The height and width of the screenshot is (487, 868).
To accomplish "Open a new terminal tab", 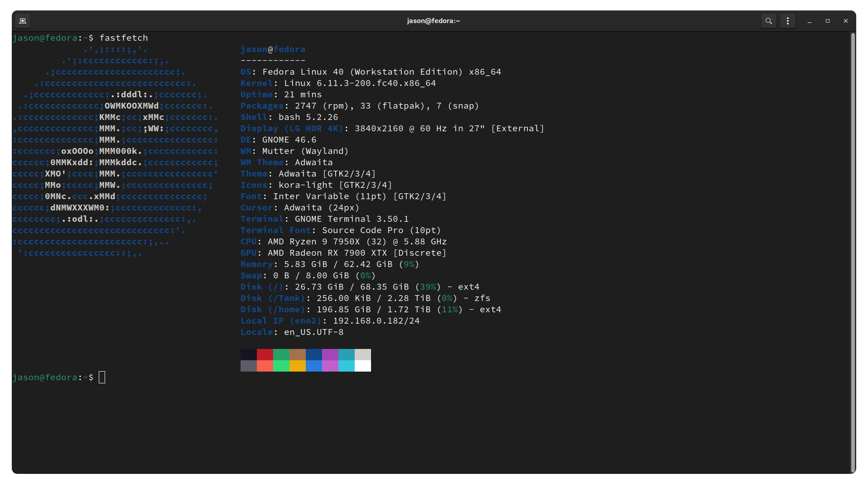I will point(23,21).
